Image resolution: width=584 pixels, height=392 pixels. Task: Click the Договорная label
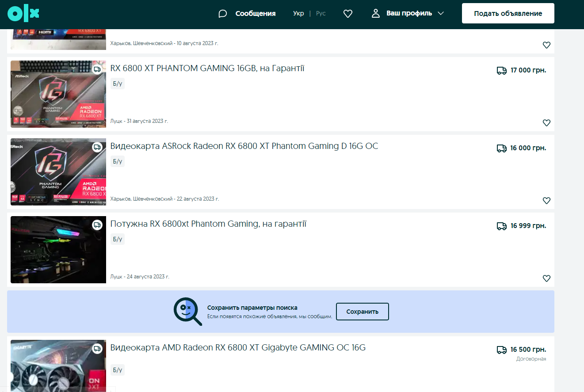point(531,359)
